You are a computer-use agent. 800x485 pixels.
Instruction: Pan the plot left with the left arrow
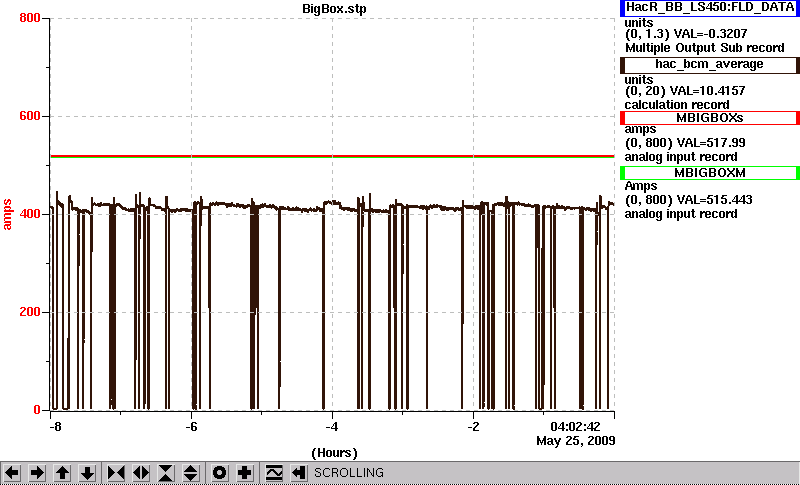tap(12, 473)
